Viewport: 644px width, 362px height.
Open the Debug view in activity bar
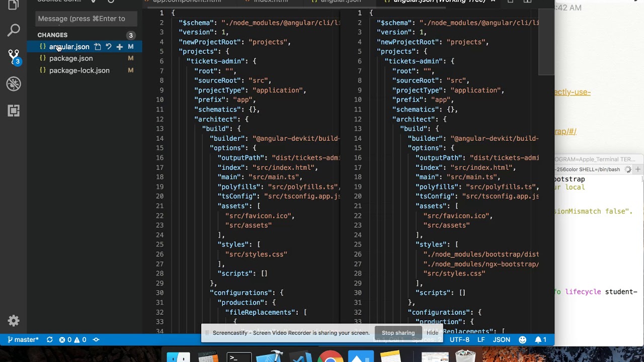(x=14, y=83)
